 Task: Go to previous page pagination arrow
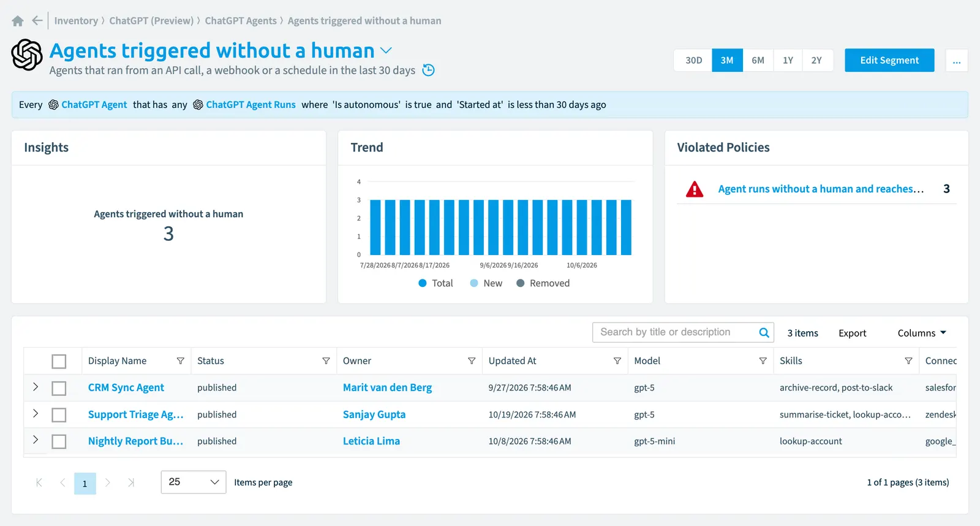(x=62, y=482)
